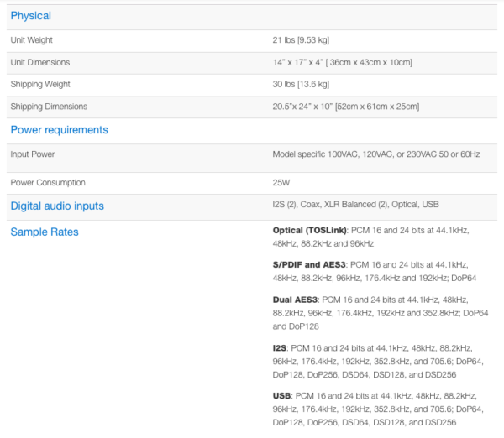Click the bold USB sample rate label
The height and width of the screenshot is (438, 504).
283,394
